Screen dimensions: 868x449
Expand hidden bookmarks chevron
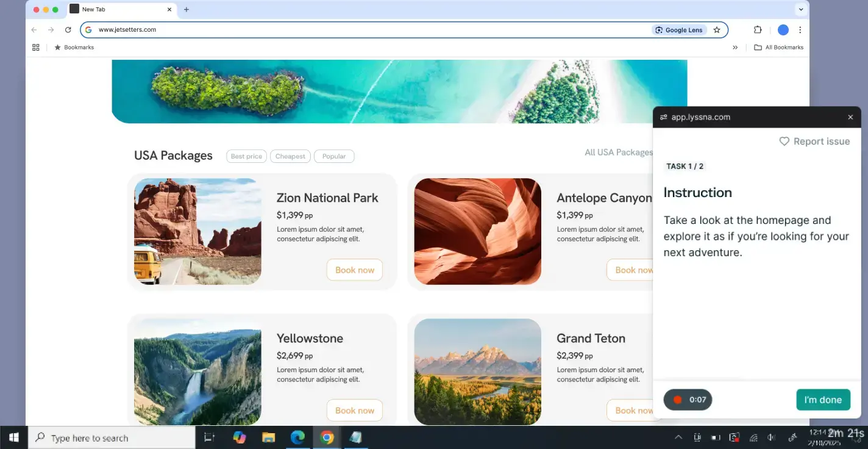[x=735, y=47]
